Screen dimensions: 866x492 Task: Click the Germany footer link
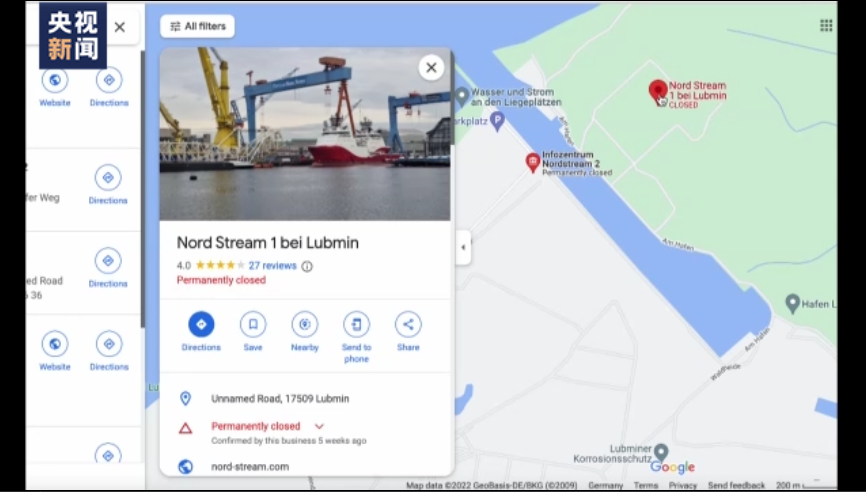point(605,485)
